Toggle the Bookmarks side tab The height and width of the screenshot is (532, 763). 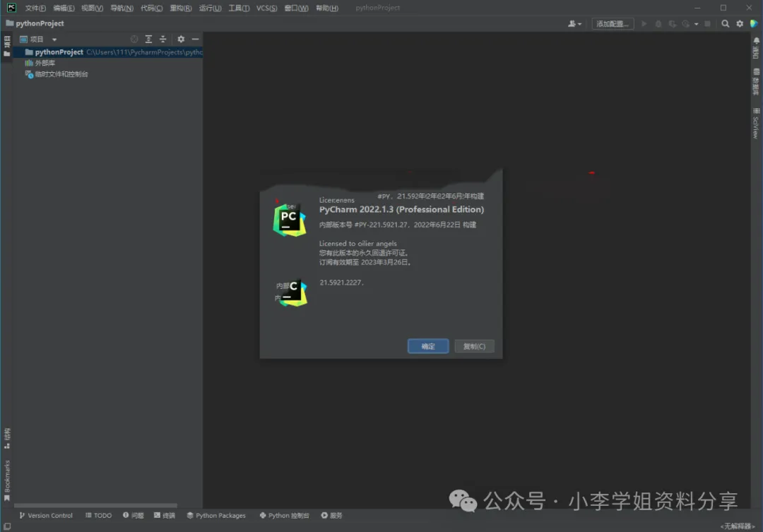click(7, 480)
